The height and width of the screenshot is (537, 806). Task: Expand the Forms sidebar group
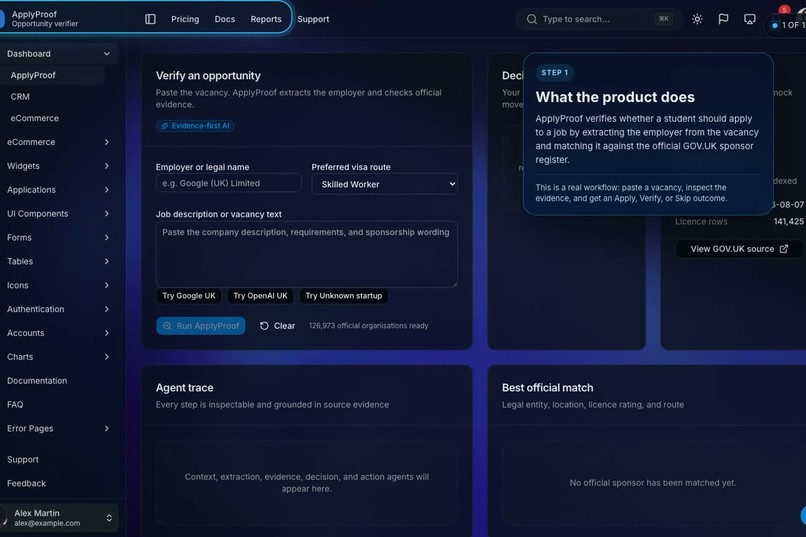pyautogui.click(x=59, y=237)
